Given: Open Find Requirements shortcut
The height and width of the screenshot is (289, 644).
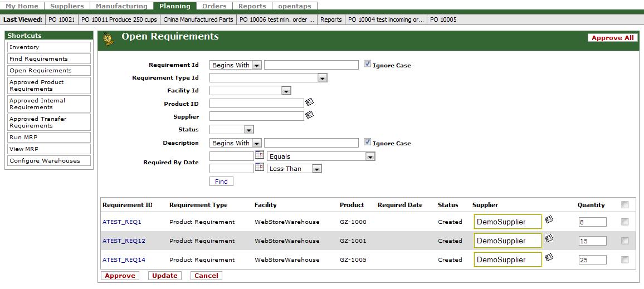Looking at the screenshot, I should coord(49,58).
